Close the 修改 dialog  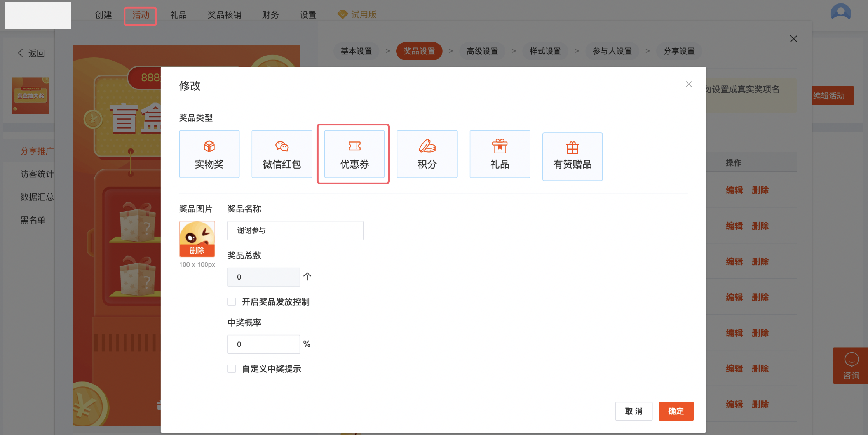tap(689, 84)
